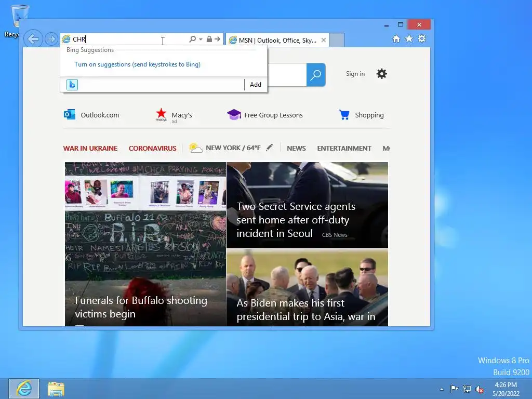
Task: Open Free Group Lessons link
Action: click(265, 115)
